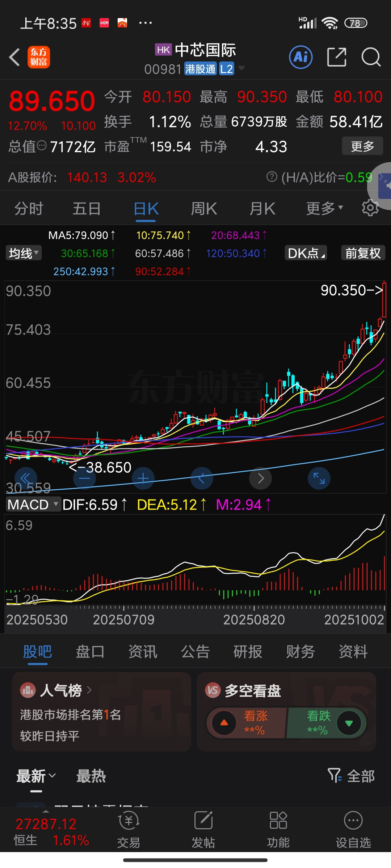Tap the 设自选 add watchlist icon
Image resolution: width=391 pixels, height=868 pixels.
pyautogui.click(x=353, y=830)
